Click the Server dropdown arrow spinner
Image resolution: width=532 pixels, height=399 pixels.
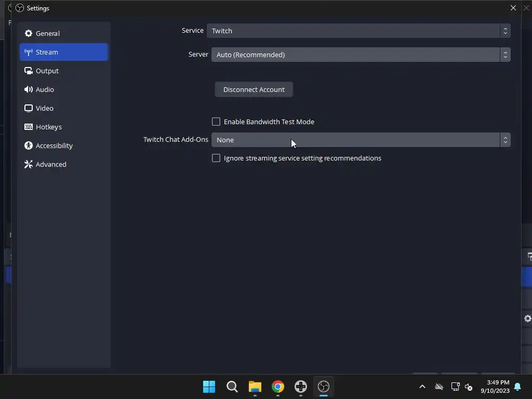[505, 55]
